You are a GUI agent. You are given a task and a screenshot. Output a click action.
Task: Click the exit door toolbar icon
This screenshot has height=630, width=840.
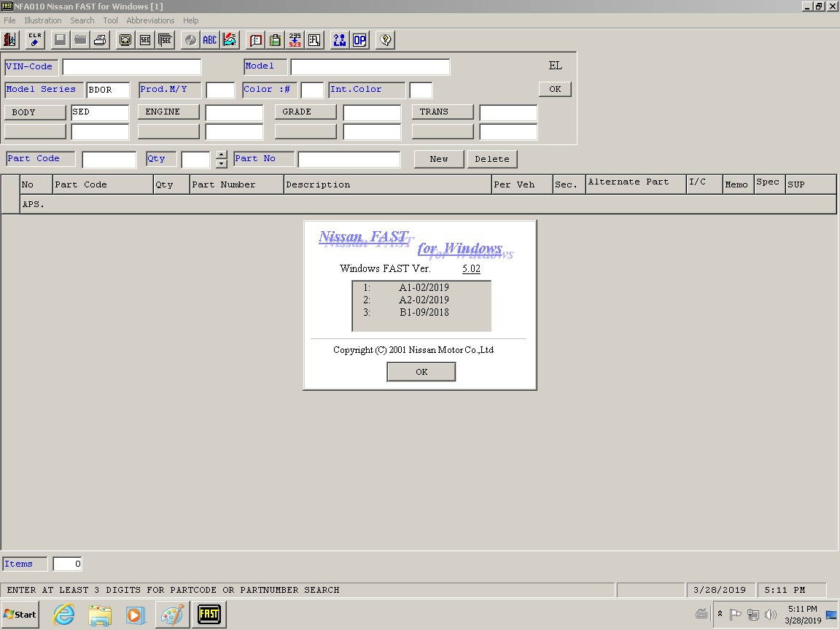[x=10, y=40]
